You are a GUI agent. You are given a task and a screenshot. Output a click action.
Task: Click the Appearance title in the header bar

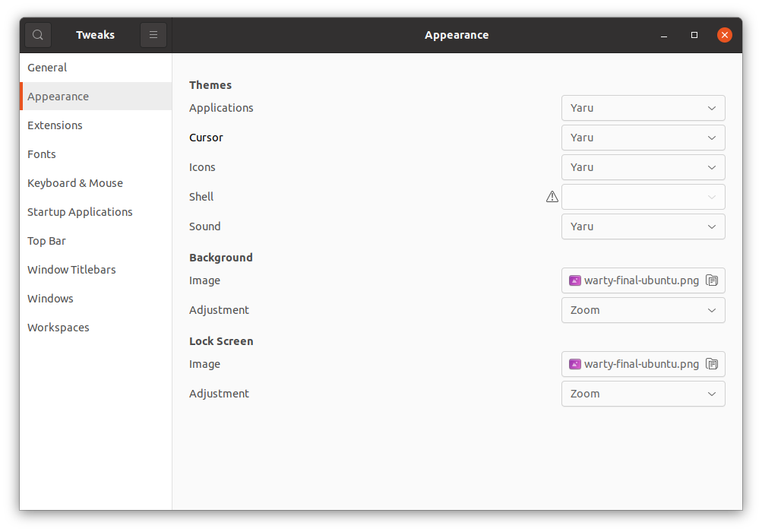[457, 35]
